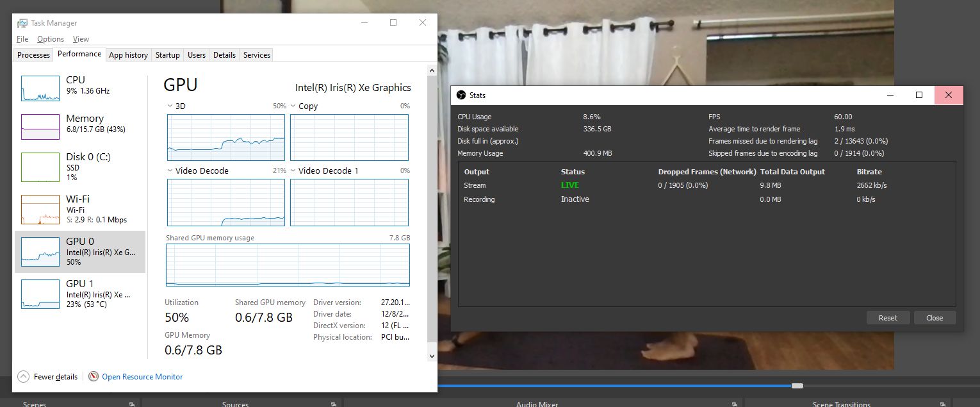Click the OBS blue slider handle
Screen dimensions: 980x407
tap(797, 386)
